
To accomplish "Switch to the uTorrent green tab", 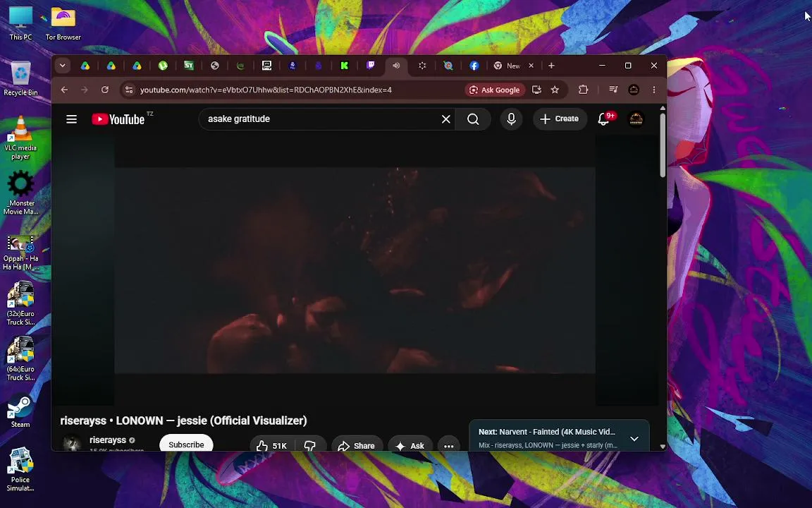I will 163,66.
